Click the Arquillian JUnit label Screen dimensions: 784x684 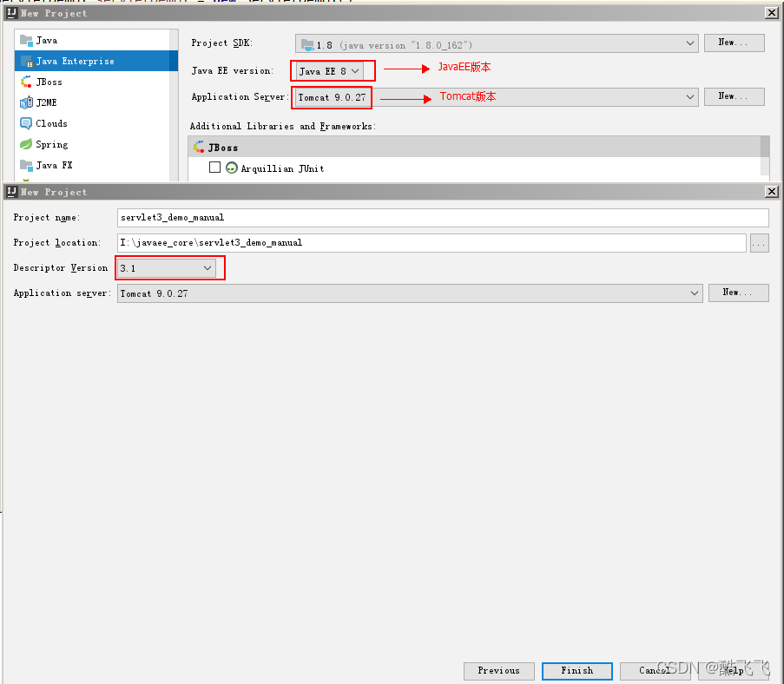[282, 168]
